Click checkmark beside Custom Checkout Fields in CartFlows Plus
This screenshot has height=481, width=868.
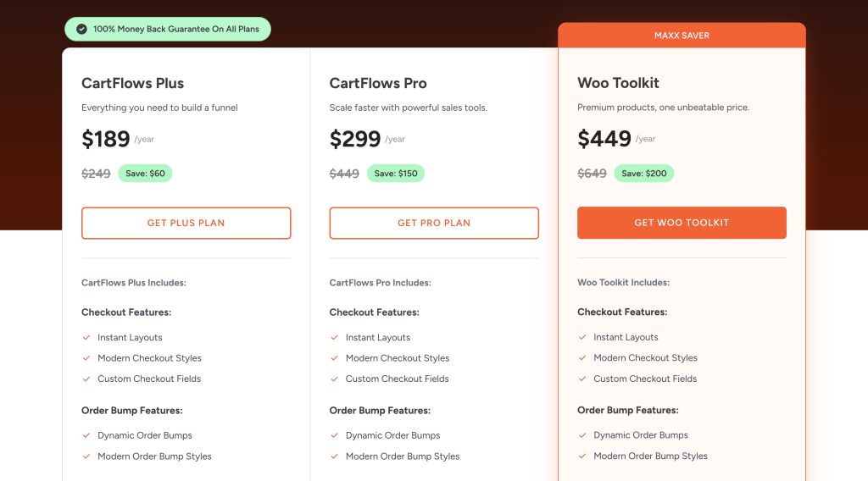pyautogui.click(x=86, y=379)
